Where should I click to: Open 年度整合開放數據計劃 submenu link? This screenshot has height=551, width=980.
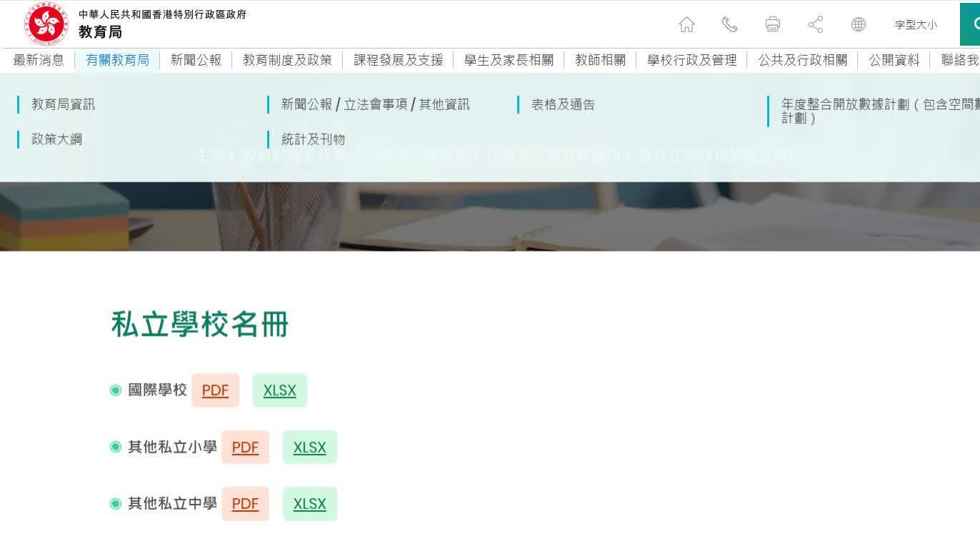pyautogui.click(x=880, y=111)
